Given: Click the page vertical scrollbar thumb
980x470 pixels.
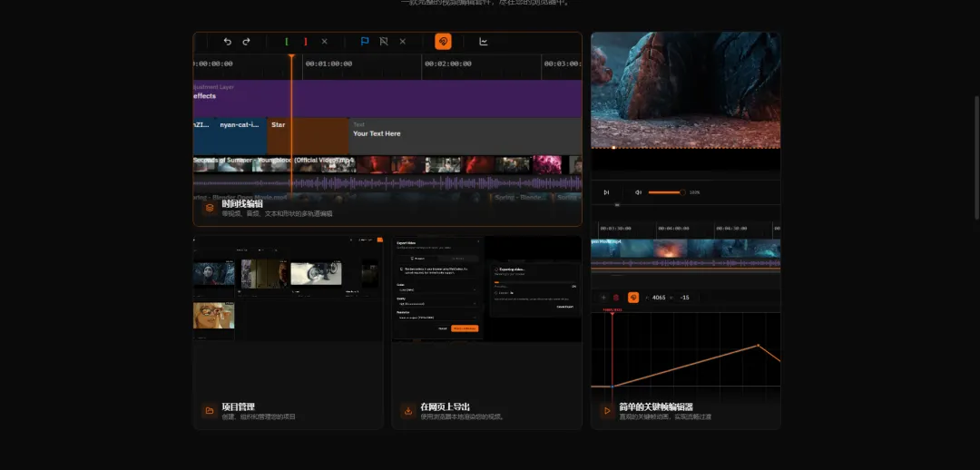Looking at the screenshot, I should [976, 157].
